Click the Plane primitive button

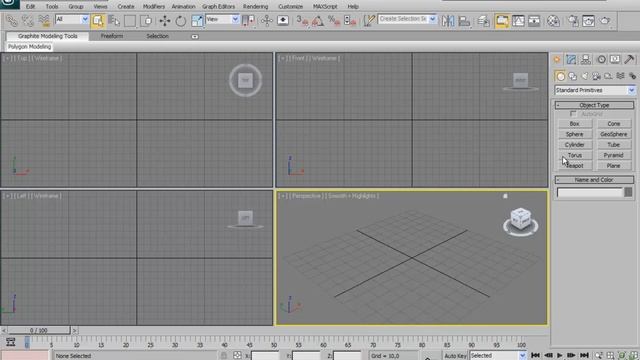pos(613,166)
